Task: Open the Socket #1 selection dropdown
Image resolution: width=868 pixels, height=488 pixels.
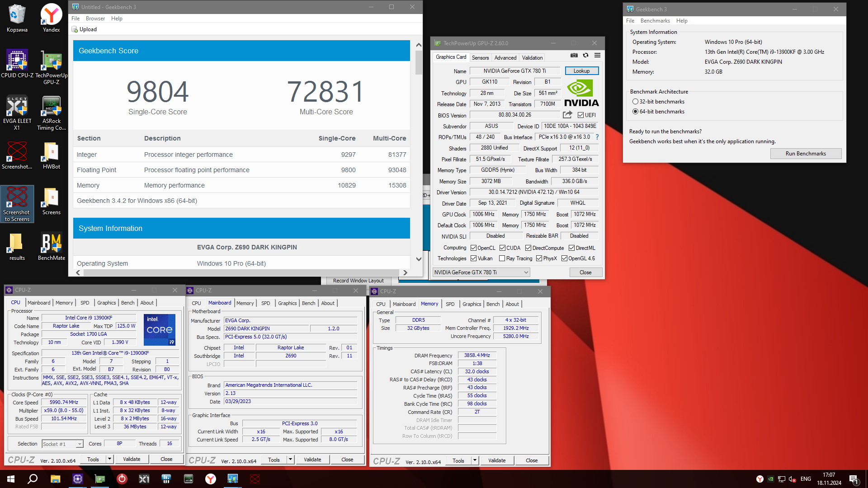Action: tap(63, 444)
